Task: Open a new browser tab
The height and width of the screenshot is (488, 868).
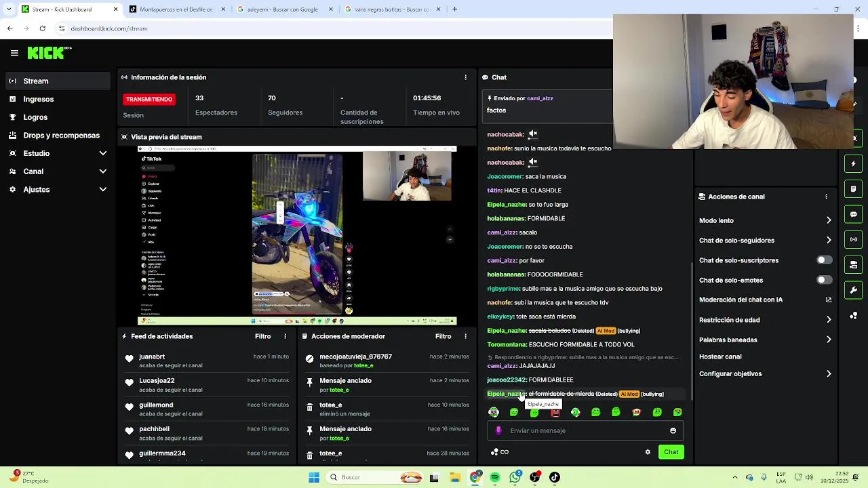Action: pyautogui.click(x=454, y=9)
